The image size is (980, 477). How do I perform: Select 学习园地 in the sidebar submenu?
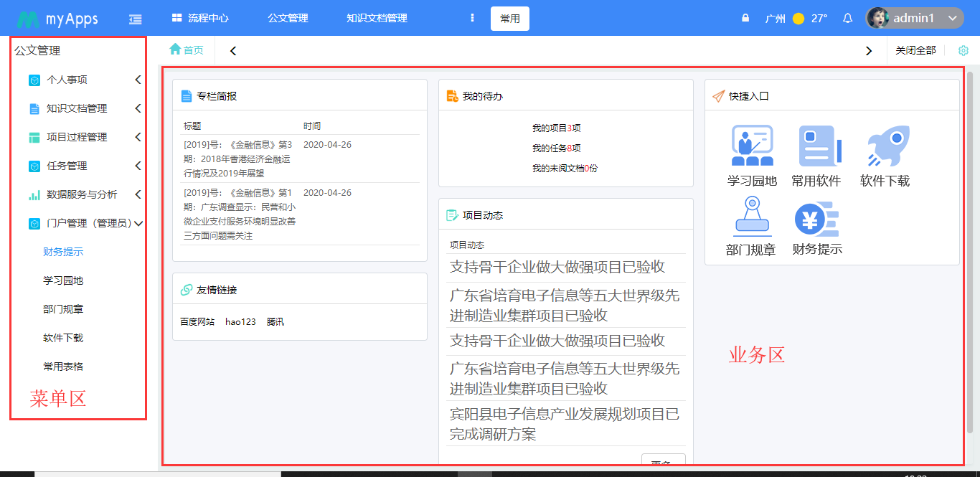click(63, 281)
